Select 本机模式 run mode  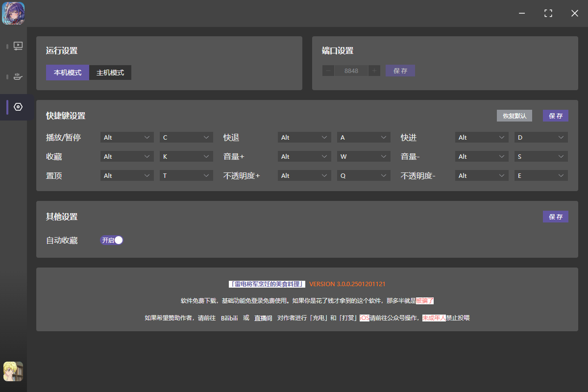click(68, 73)
